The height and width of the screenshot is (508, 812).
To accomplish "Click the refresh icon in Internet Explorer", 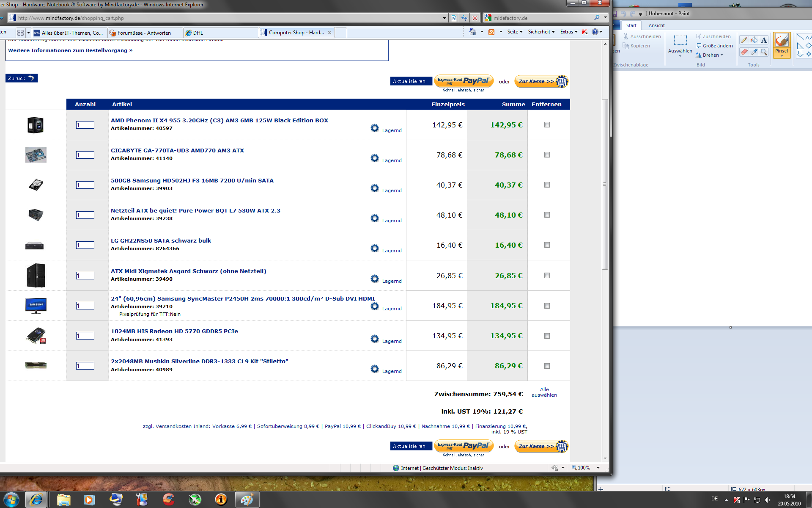I will (464, 18).
